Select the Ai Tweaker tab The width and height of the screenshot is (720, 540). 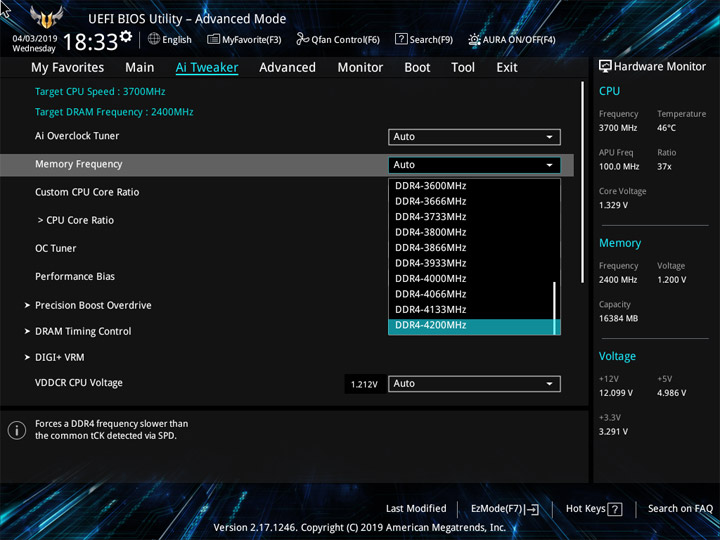207,68
